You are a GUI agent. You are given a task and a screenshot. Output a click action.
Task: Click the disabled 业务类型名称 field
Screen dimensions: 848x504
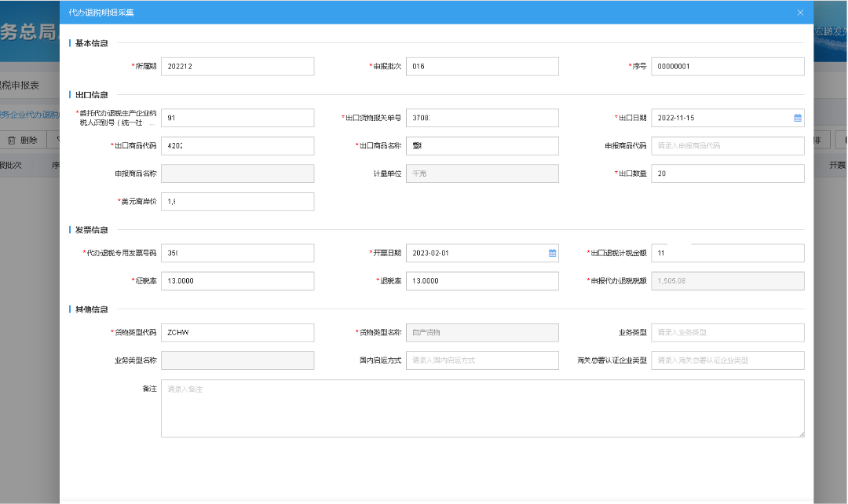[x=237, y=360]
